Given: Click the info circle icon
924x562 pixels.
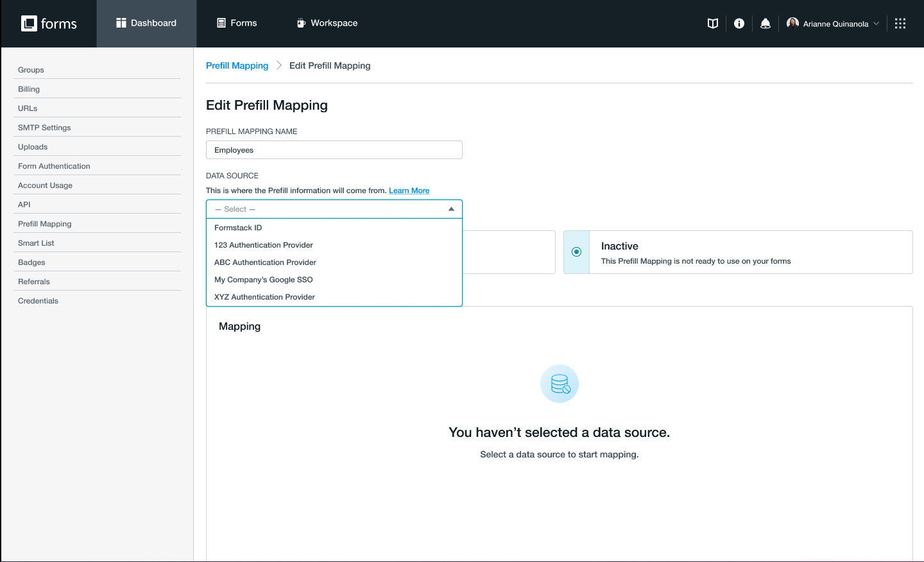Looking at the screenshot, I should [739, 24].
